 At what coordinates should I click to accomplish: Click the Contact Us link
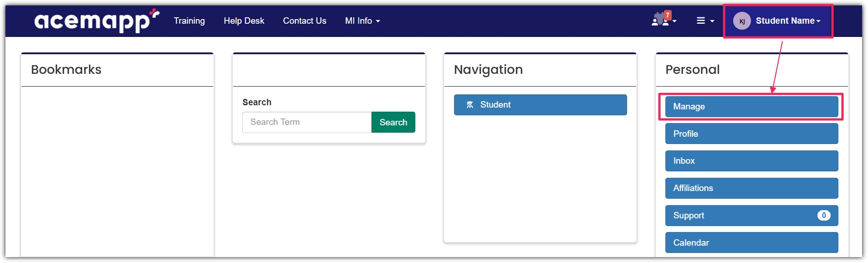[304, 21]
